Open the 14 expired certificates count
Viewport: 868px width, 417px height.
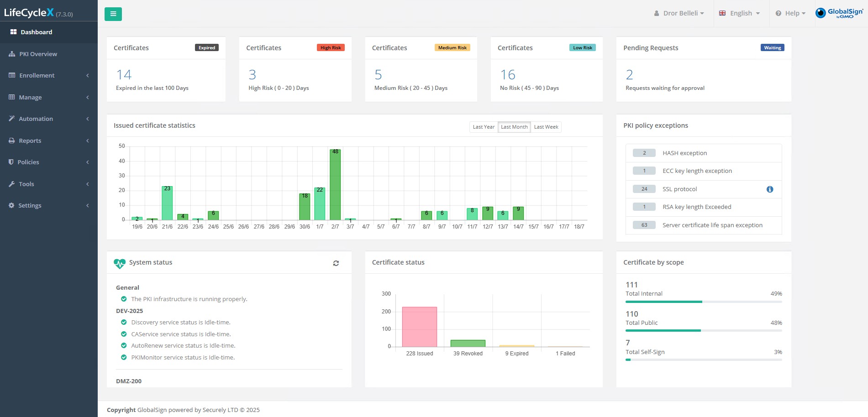(x=124, y=75)
